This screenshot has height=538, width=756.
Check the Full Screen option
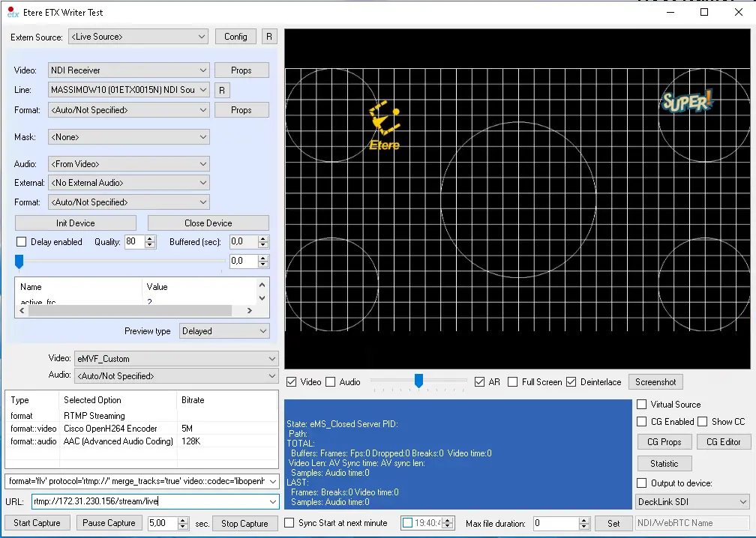tap(512, 382)
